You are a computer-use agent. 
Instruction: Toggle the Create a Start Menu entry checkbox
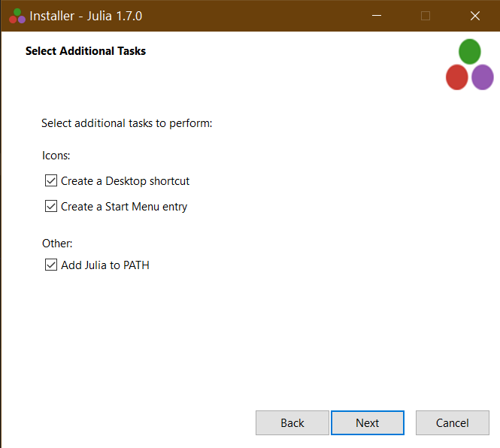[51, 207]
